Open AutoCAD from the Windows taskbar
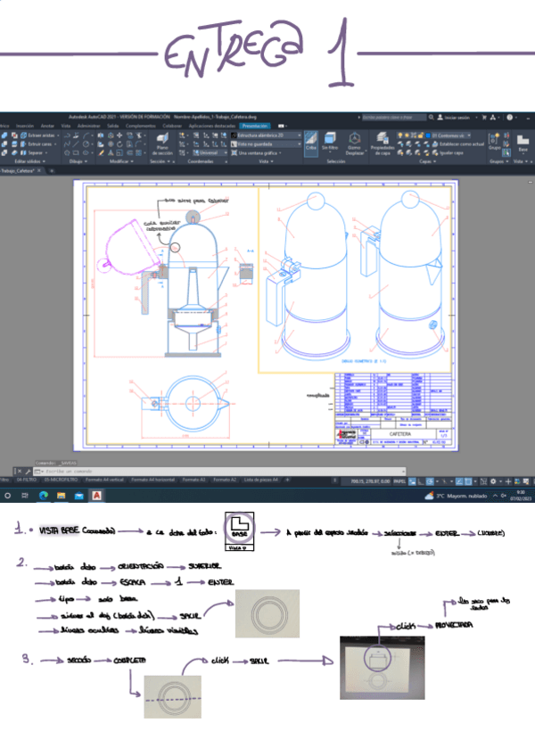The height and width of the screenshot is (756, 535). 95,495
